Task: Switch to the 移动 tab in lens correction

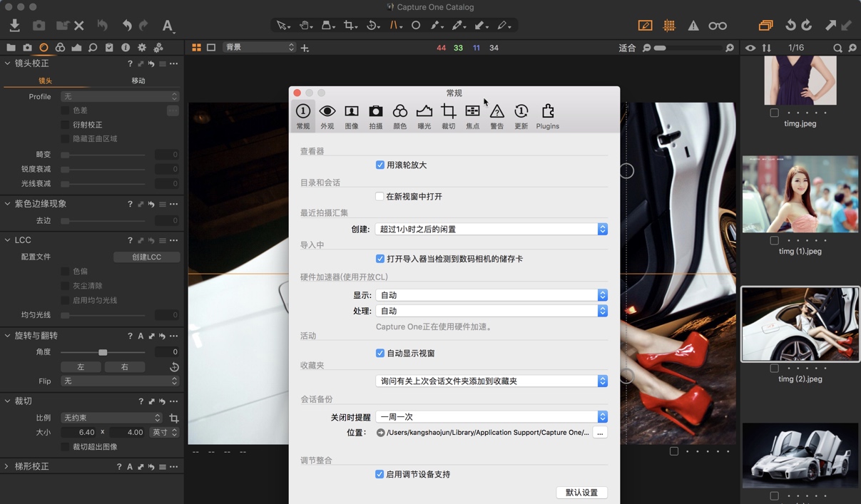Action: click(x=140, y=79)
